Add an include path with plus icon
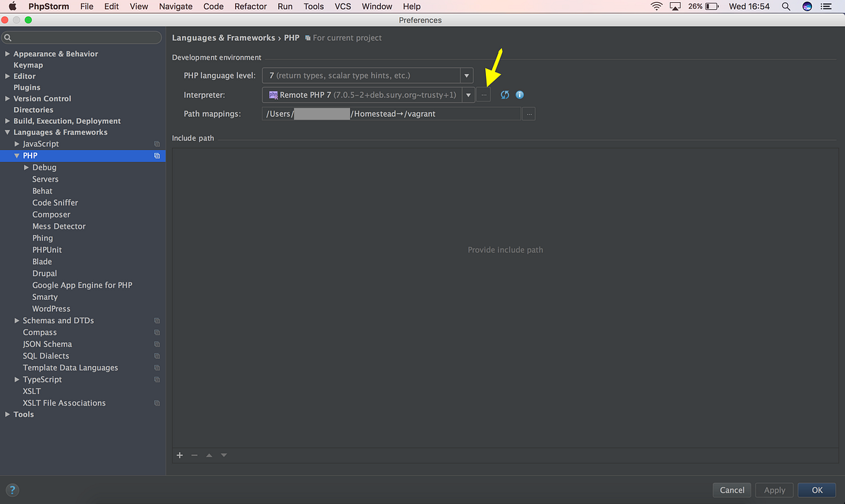 (x=180, y=455)
